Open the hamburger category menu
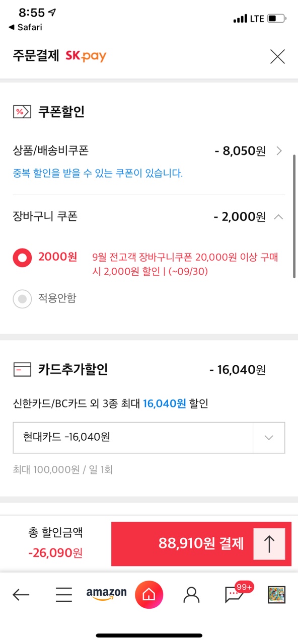298x644 pixels. pyautogui.click(x=64, y=595)
